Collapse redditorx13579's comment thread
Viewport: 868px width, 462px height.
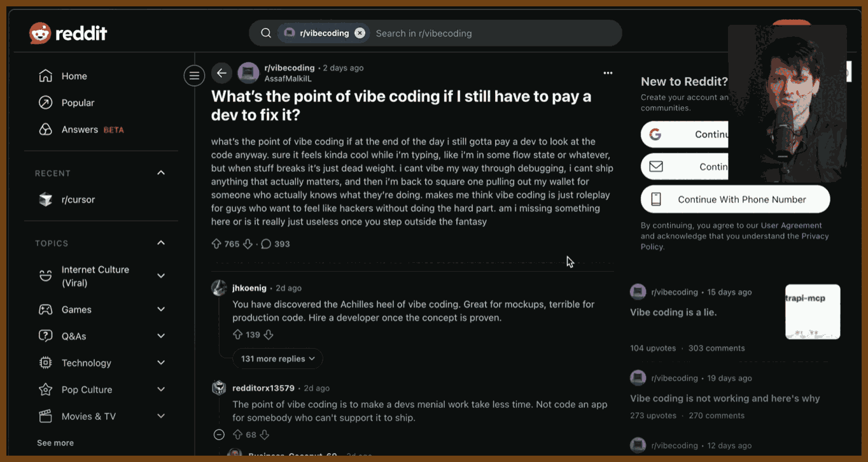pos(219,435)
